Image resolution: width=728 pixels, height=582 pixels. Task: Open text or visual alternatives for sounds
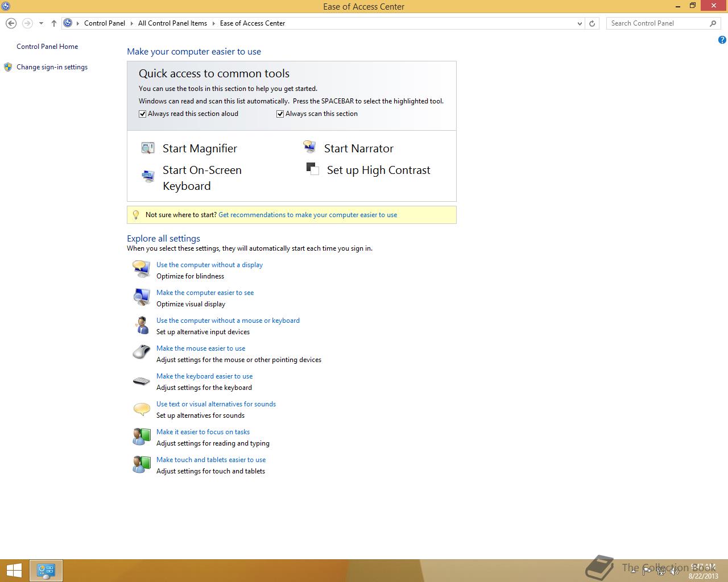point(216,404)
